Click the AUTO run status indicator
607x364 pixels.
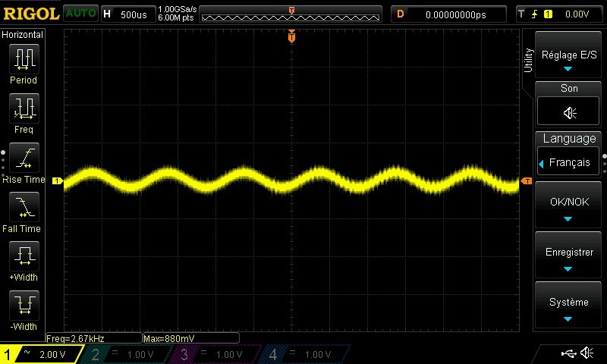point(80,14)
